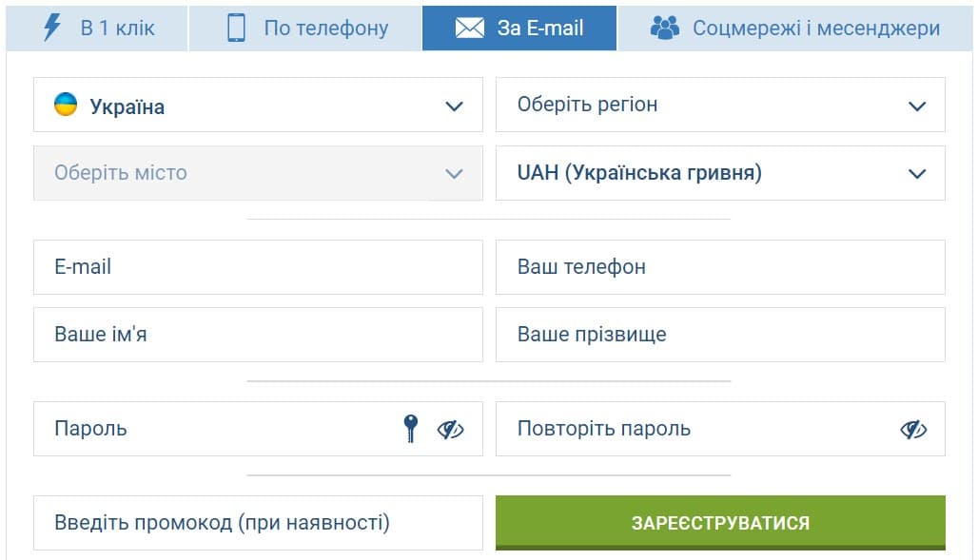Focus the E-mail input field

(258, 267)
